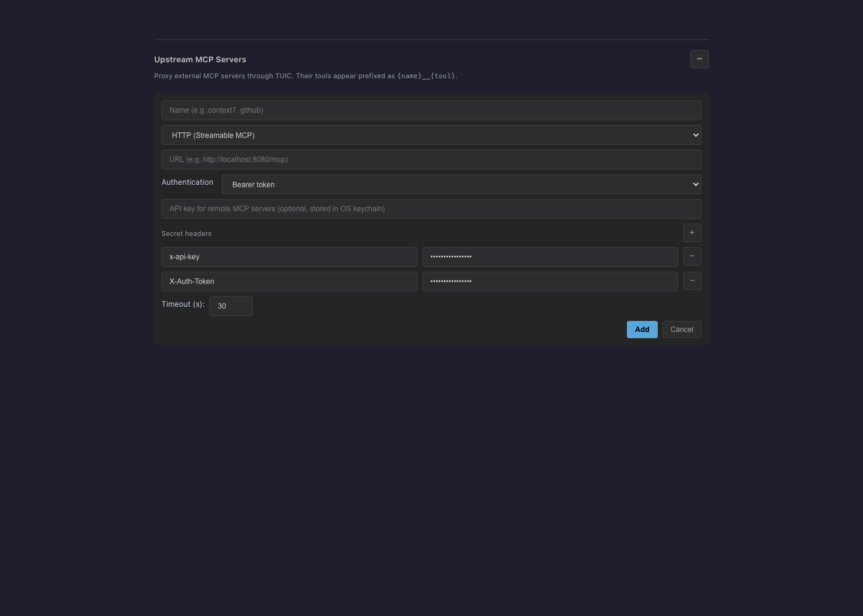Edit the x-api-key header name field
The image size is (863, 616).
pos(289,257)
